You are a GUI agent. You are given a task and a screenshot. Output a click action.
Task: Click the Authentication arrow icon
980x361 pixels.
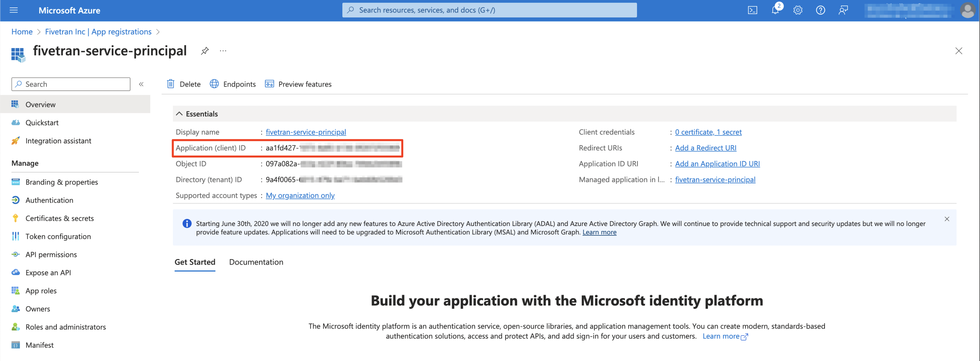pyautogui.click(x=16, y=200)
